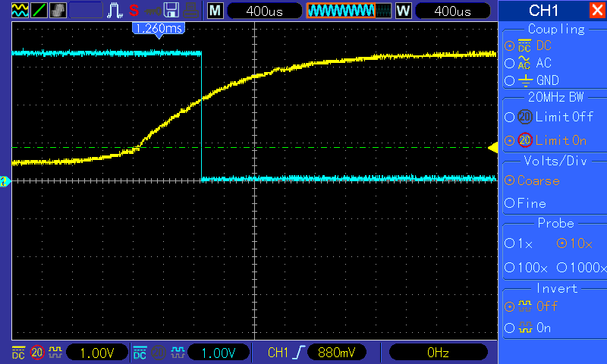Viewport: 607px width, 364px height.
Task: Click the CH2 gray bandwidth limit icon
Action: [159, 353]
